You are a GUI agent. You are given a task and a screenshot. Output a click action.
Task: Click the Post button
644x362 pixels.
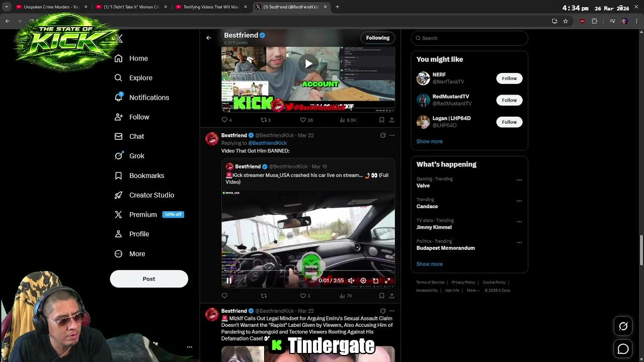(149, 279)
